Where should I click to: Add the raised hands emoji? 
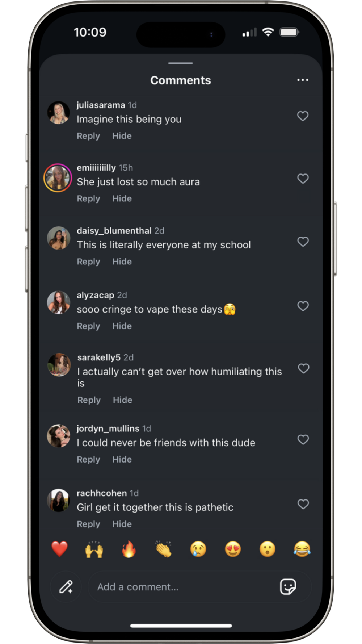point(94,549)
